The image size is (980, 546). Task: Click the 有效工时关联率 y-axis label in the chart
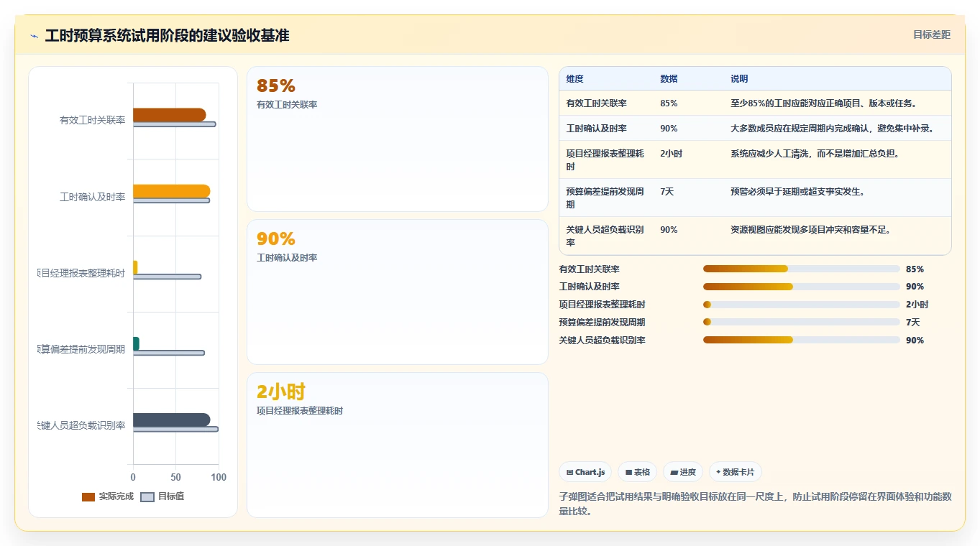(x=92, y=121)
